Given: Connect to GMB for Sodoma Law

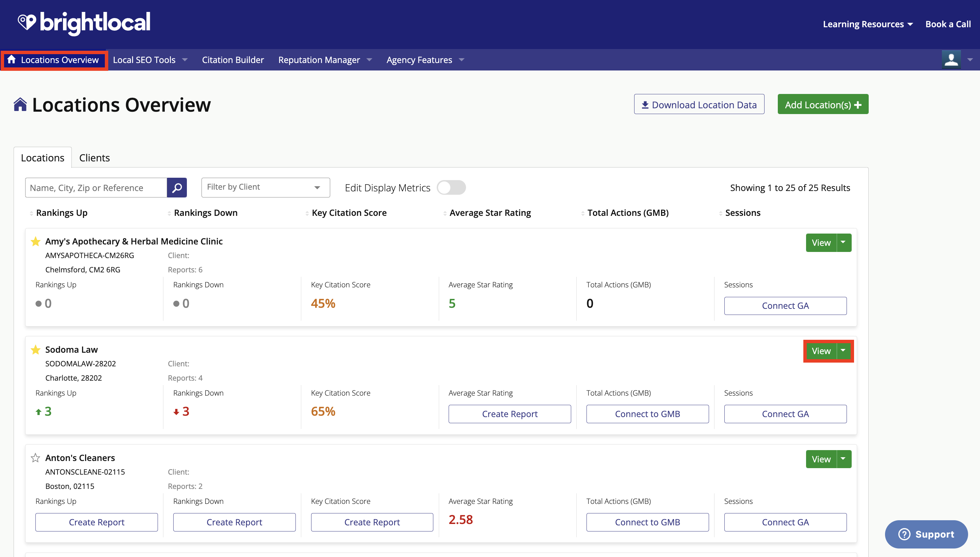Looking at the screenshot, I should tap(647, 414).
